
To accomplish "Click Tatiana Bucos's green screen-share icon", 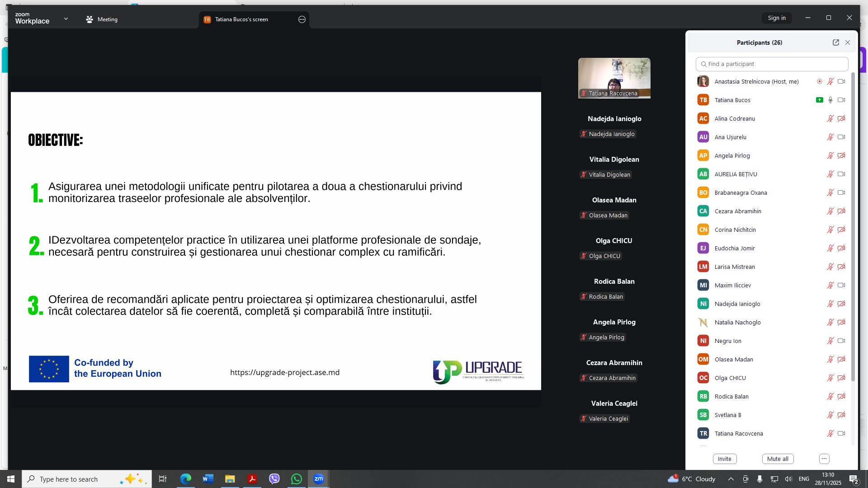I will click(x=819, y=100).
